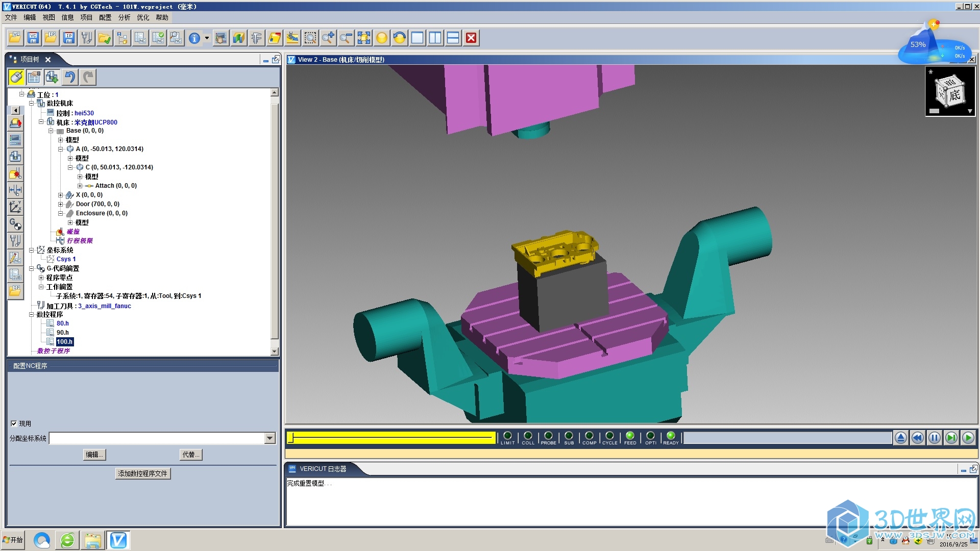Click the yellow sphere shading icon
This screenshot has width=980, height=551.
382,38
